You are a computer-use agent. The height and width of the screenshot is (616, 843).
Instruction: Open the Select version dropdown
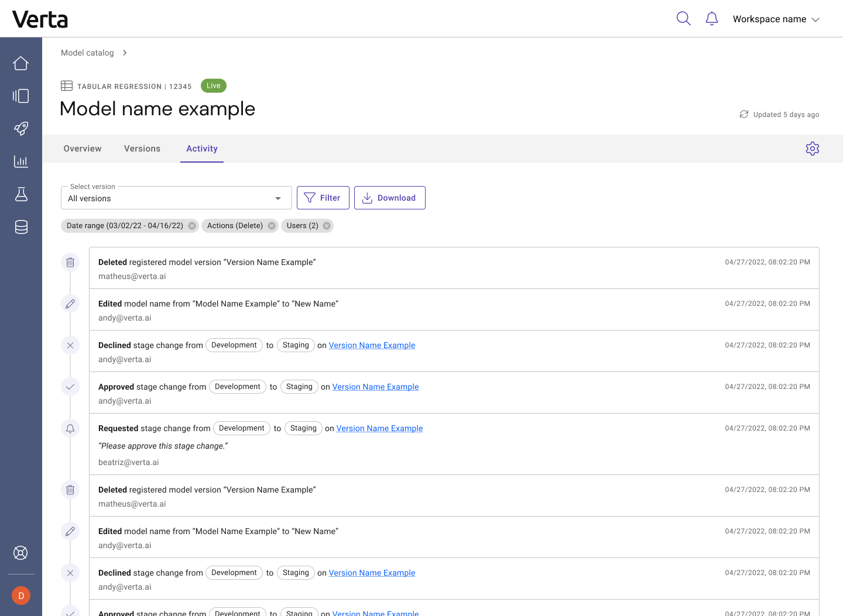176,198
